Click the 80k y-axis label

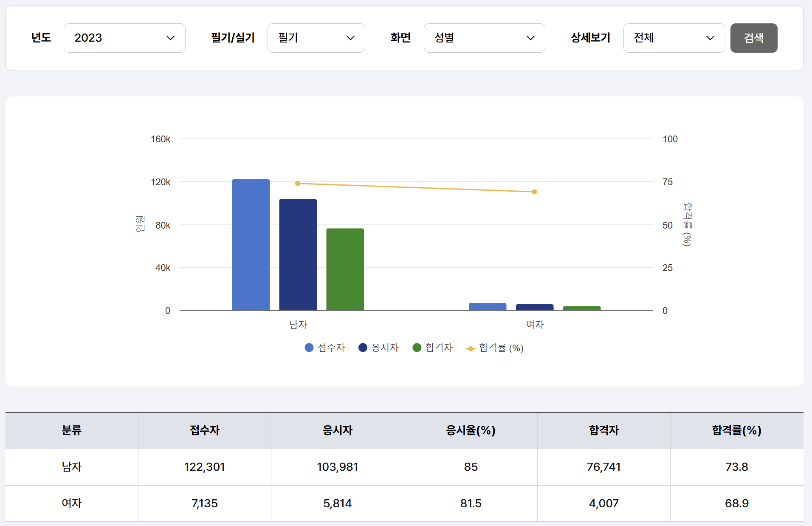click(163, 225)
